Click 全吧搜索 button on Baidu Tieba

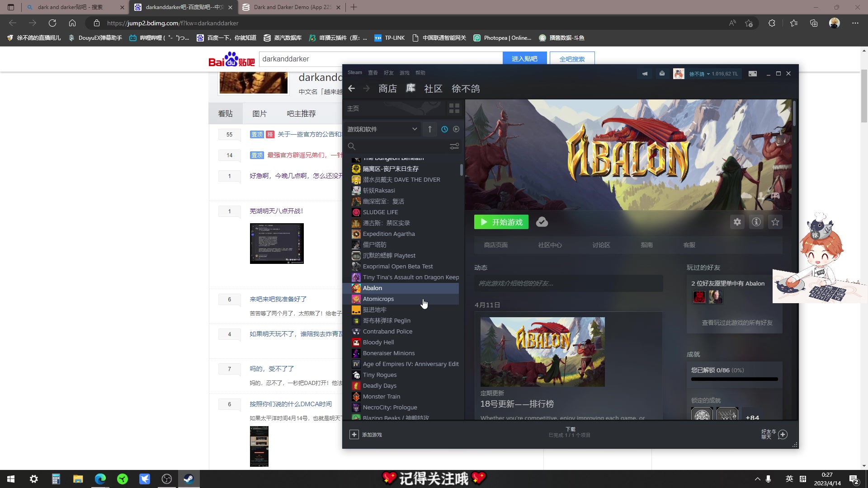tap(572, 59)
